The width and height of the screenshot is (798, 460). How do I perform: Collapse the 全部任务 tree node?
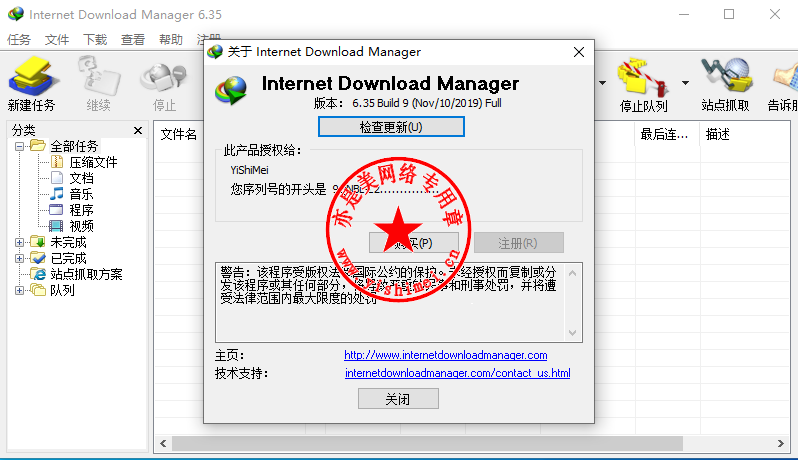click(x=19, y=147)
